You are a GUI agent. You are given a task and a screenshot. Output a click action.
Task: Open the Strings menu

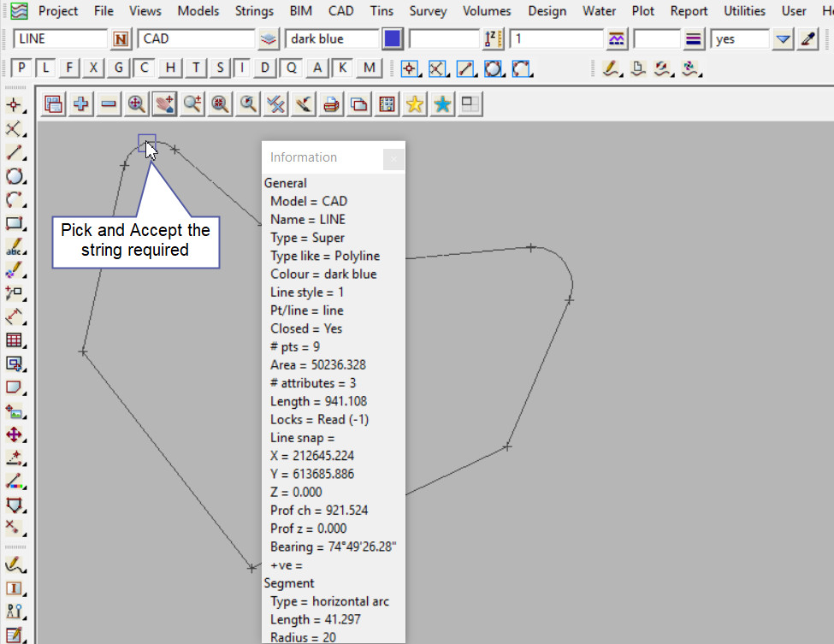254,11
